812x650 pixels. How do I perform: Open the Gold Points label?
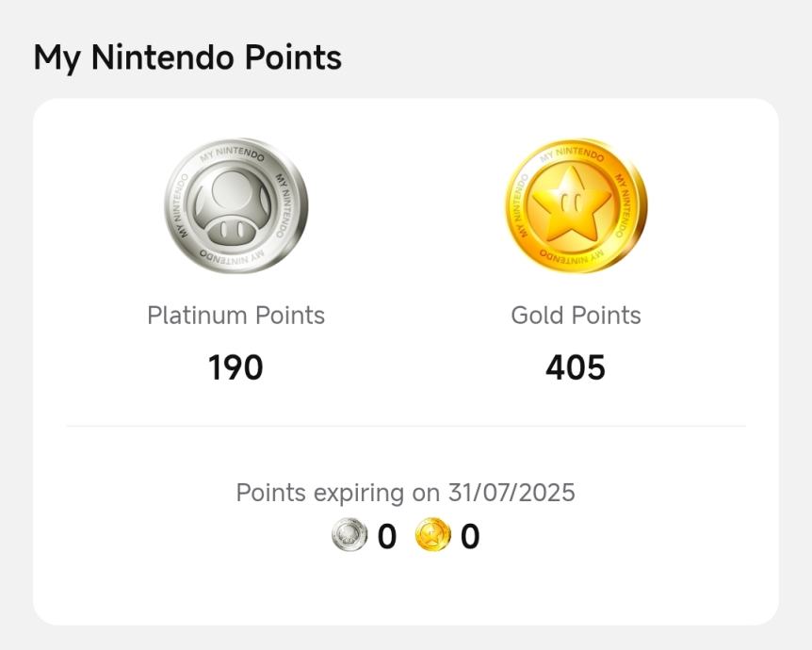(x=576, y=316)
